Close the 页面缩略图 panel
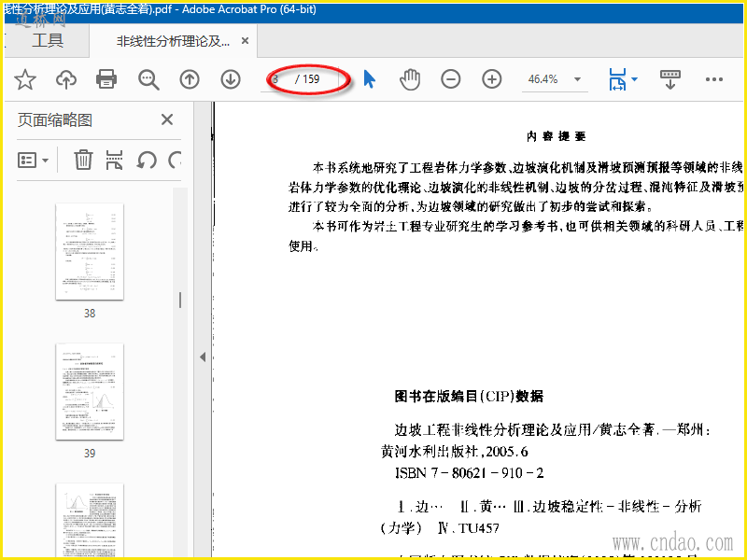 click(x=167, y=119)
